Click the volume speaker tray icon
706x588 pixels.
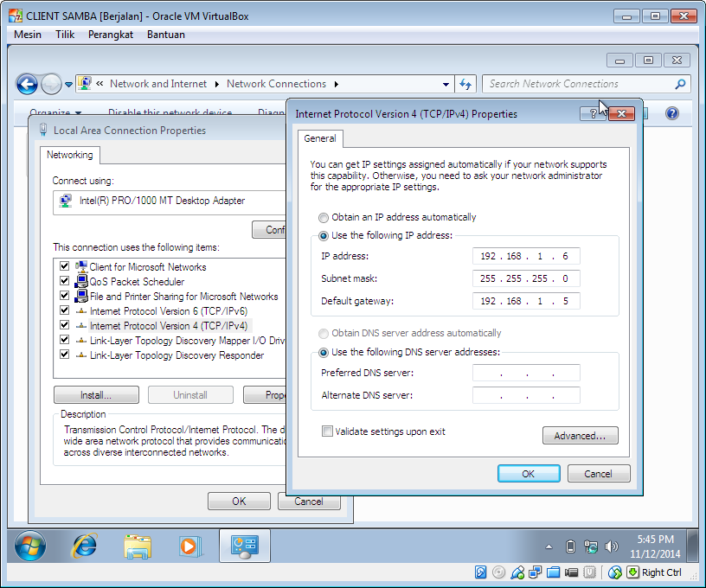611,546
